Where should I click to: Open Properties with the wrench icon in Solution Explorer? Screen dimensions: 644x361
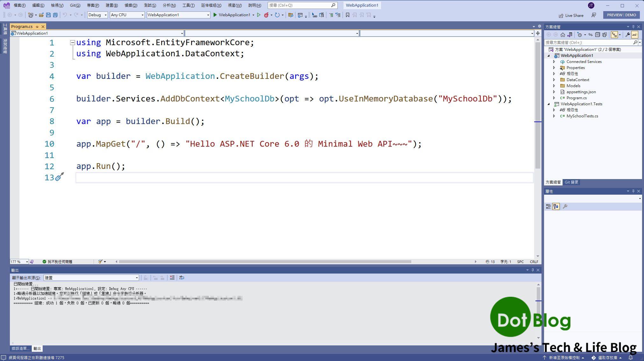coord(627,35)
